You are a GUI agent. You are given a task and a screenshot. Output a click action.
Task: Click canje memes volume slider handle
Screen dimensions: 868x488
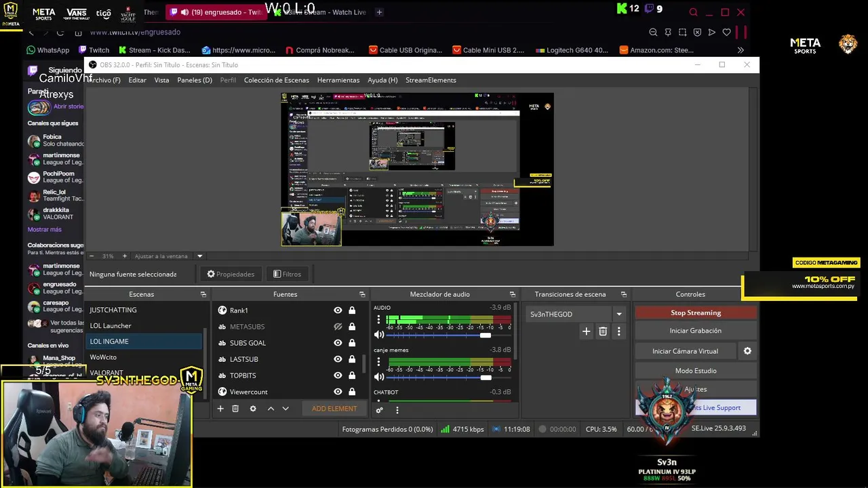tap(486, 378)
